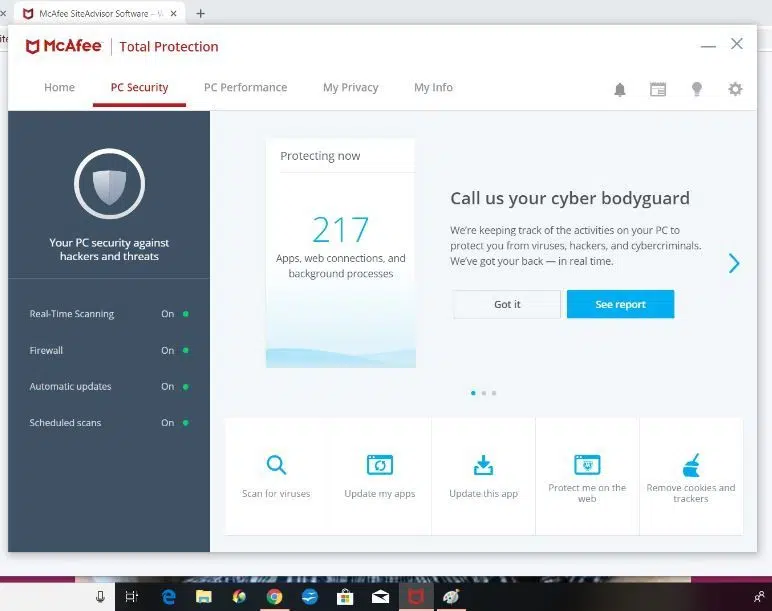
Task: Open the colorful pinwheel taskbar app
Action: point(239,597)
